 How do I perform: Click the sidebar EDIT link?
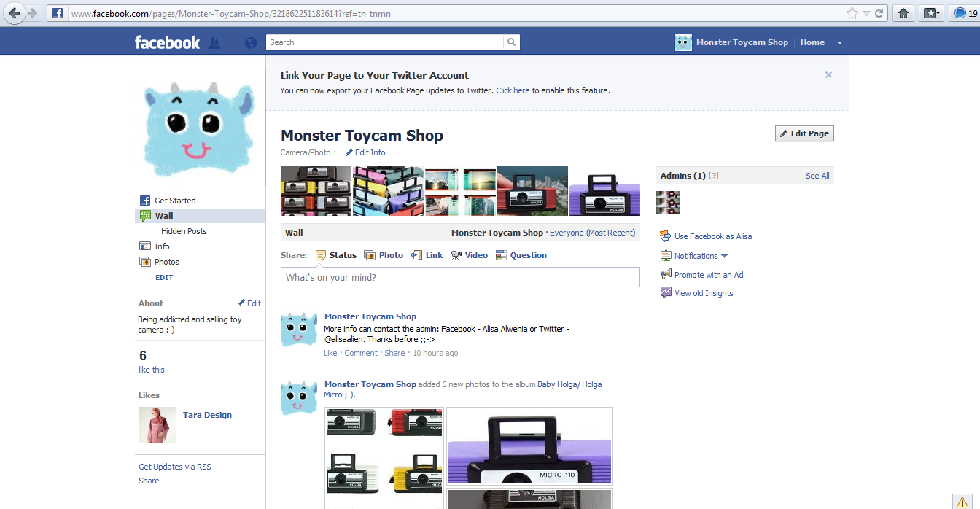(164, 278)
